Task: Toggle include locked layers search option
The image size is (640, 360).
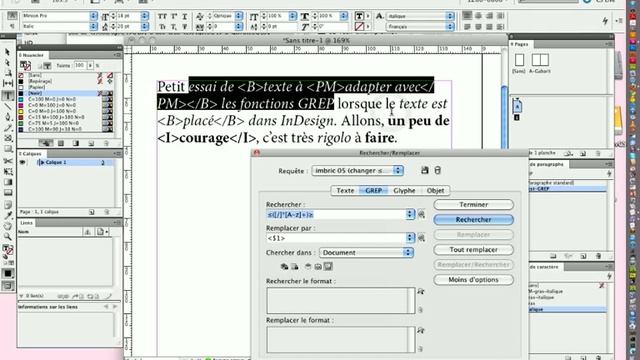Action: 284,267
